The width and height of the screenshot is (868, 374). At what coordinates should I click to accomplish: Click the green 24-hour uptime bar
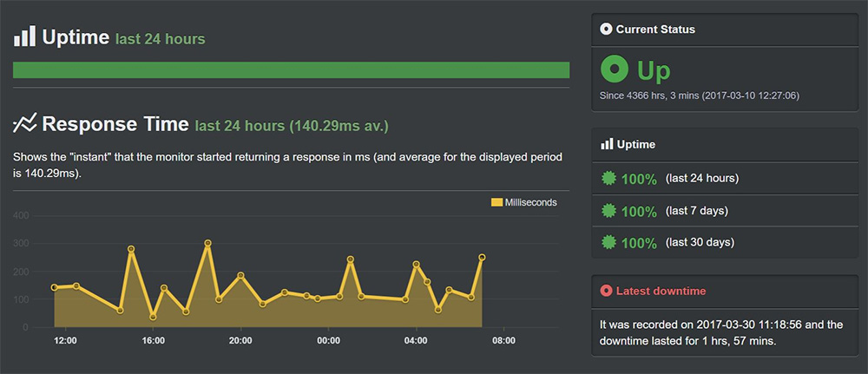[291, 70]
